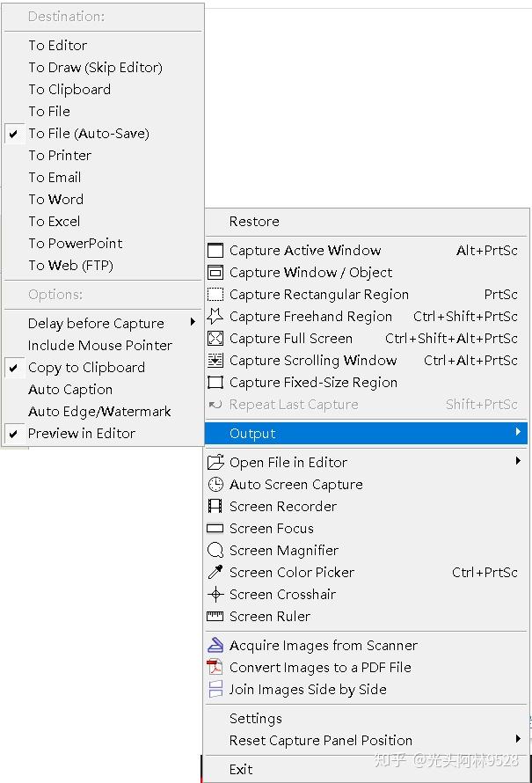
Task: Open the Settings entry
Action: [256, 719]
